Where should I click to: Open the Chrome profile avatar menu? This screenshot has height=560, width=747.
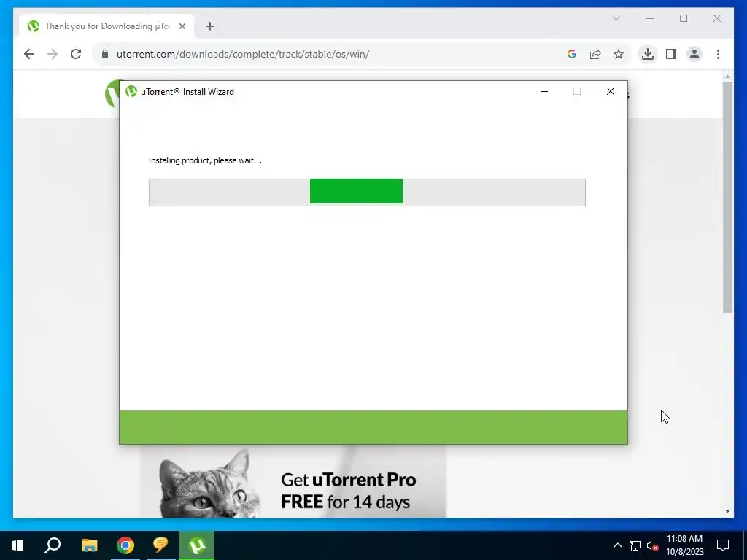pos(694,54)
